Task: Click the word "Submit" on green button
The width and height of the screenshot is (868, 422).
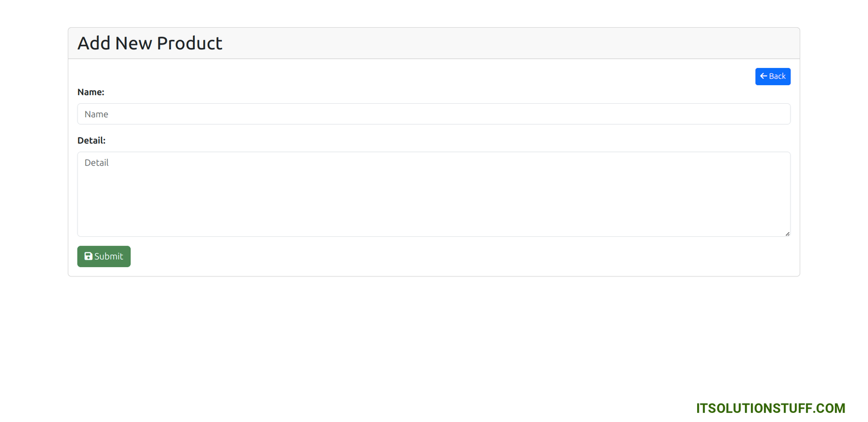Action: coord(108,256)
